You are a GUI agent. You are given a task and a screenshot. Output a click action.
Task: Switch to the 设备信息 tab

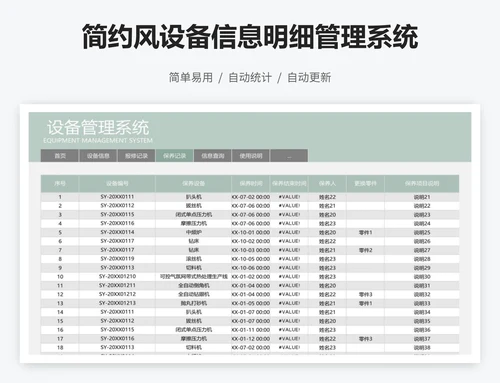pyautogui.click(x=98, y=156)
